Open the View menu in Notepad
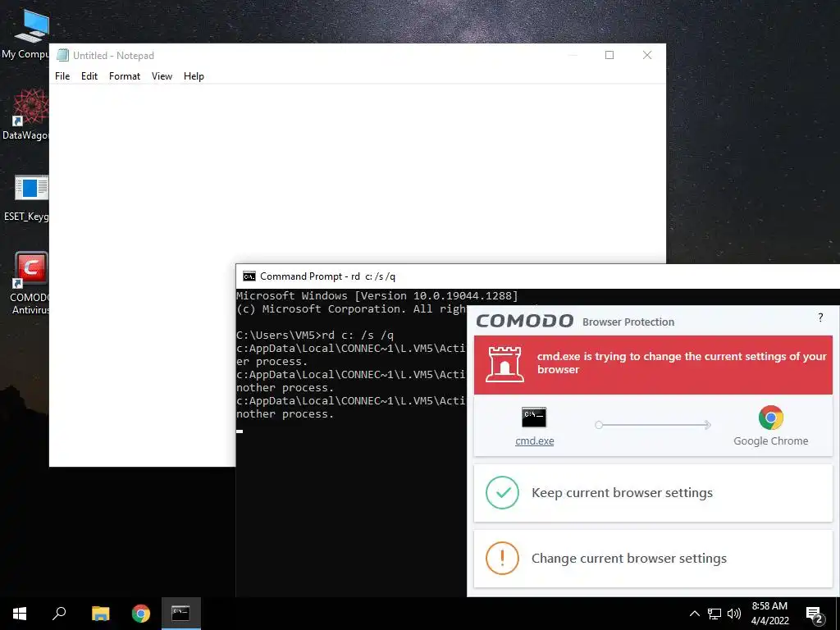Screen dimensions: 840x630 tap(162, 76)
